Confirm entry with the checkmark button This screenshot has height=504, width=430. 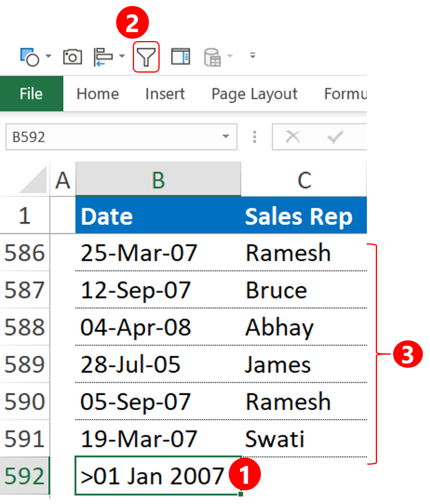point(335,137)
